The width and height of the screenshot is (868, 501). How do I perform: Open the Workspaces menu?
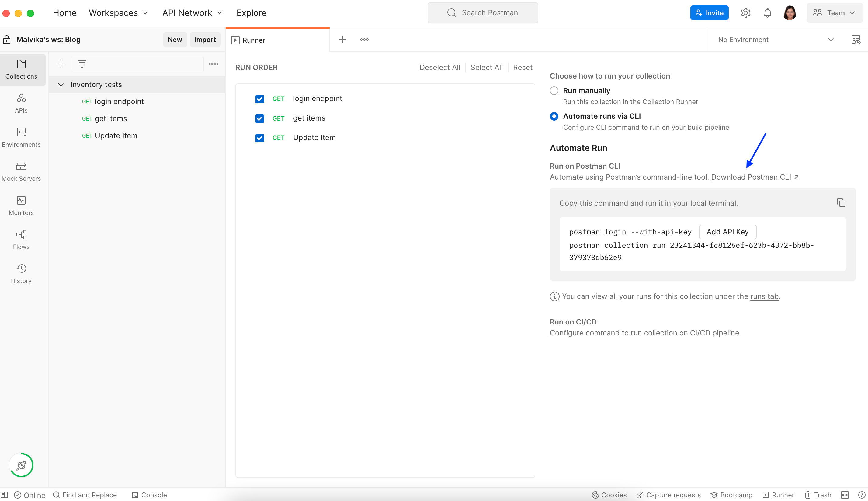pos(118,12)
